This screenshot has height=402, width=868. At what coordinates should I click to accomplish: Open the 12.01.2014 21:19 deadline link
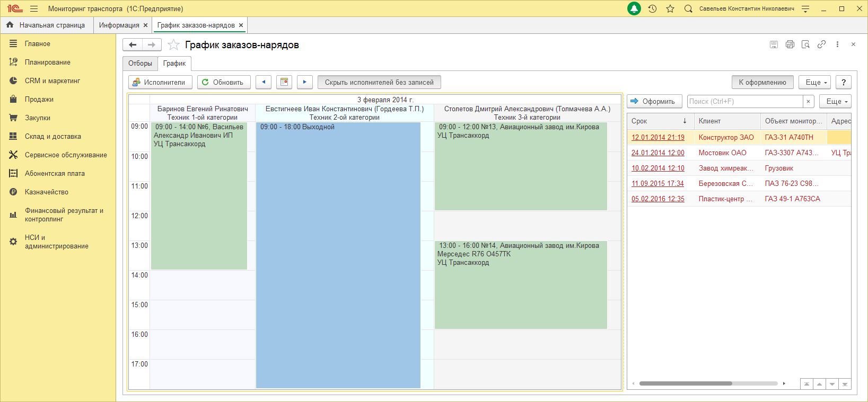coord(657,137)
